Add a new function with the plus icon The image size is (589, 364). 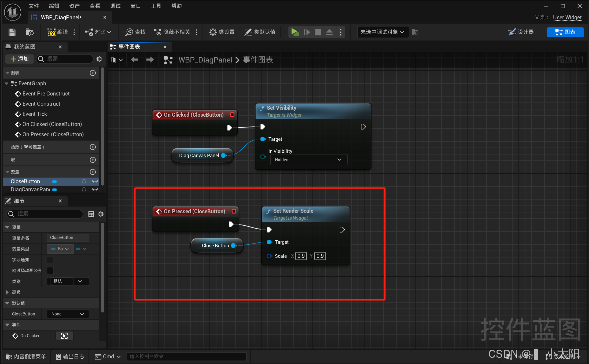pos(93,147)
